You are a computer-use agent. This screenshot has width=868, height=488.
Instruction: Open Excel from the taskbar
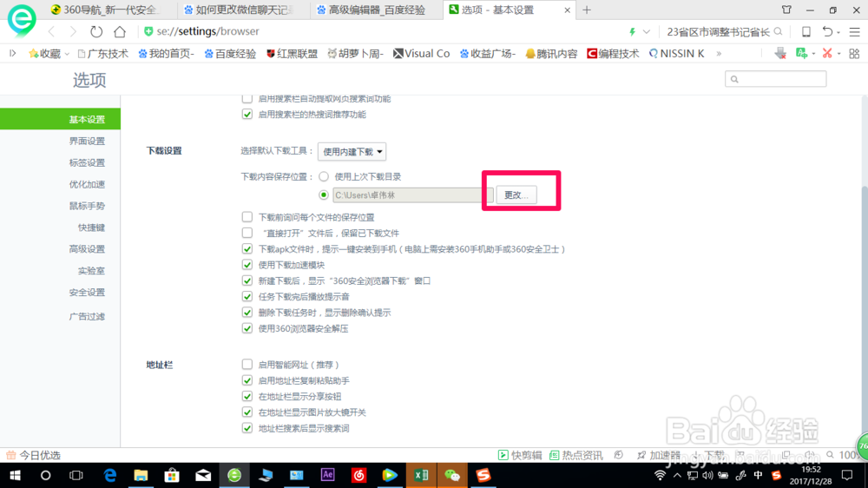(421, 475)
